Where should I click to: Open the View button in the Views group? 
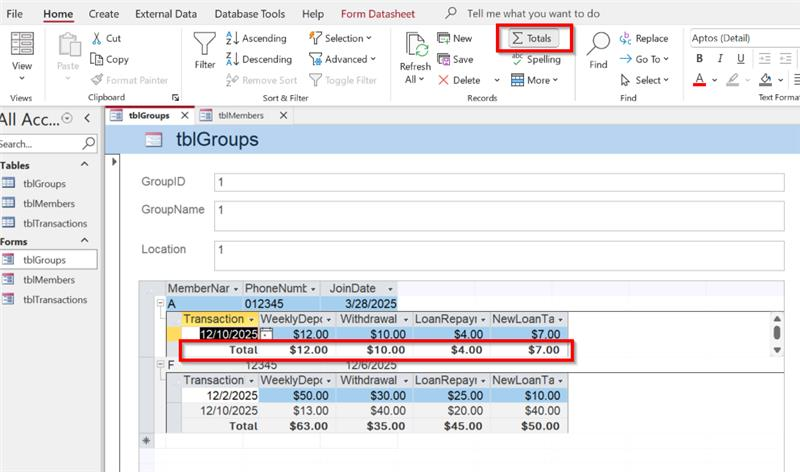(22, 56)
